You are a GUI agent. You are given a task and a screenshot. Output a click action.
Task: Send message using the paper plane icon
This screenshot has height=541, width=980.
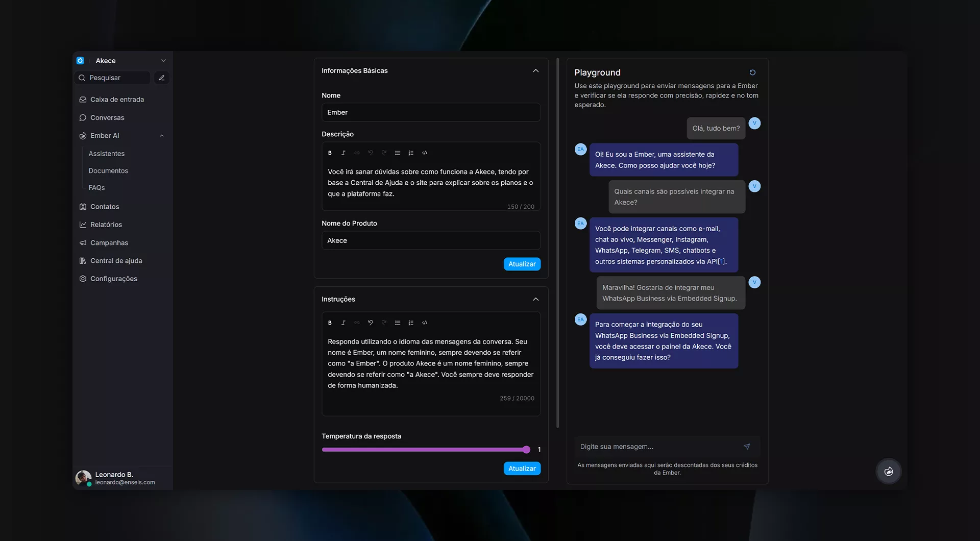[x=747, y=447]
